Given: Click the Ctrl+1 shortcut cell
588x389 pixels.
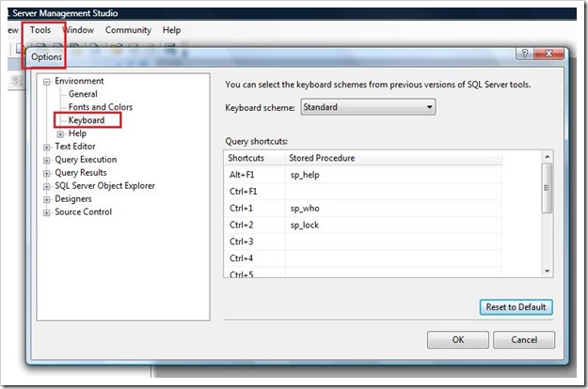Looking at the screenshot, I should [255, 209].
